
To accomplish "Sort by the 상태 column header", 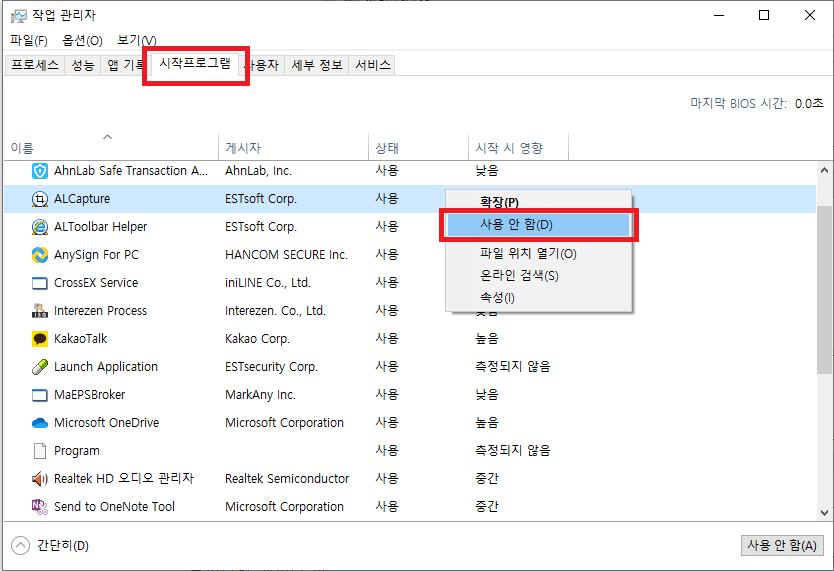I will tap(418, 148).
